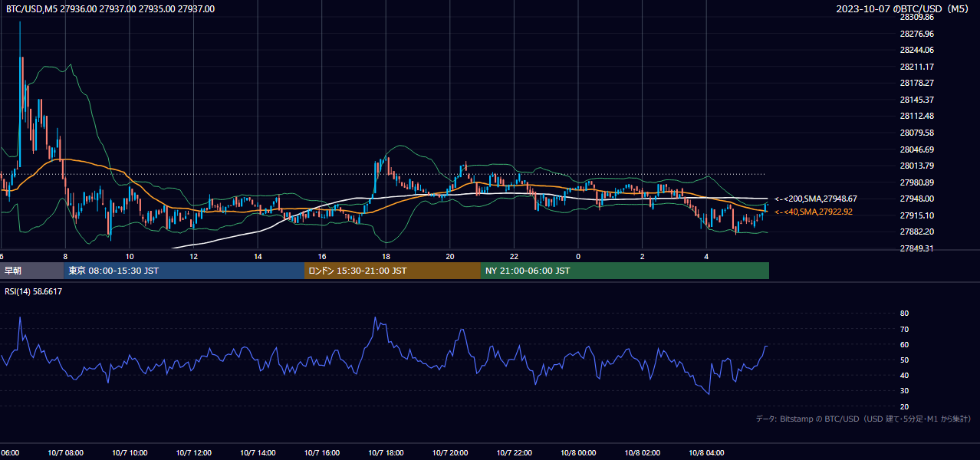Click the 28309.86 price axis value

916,17
